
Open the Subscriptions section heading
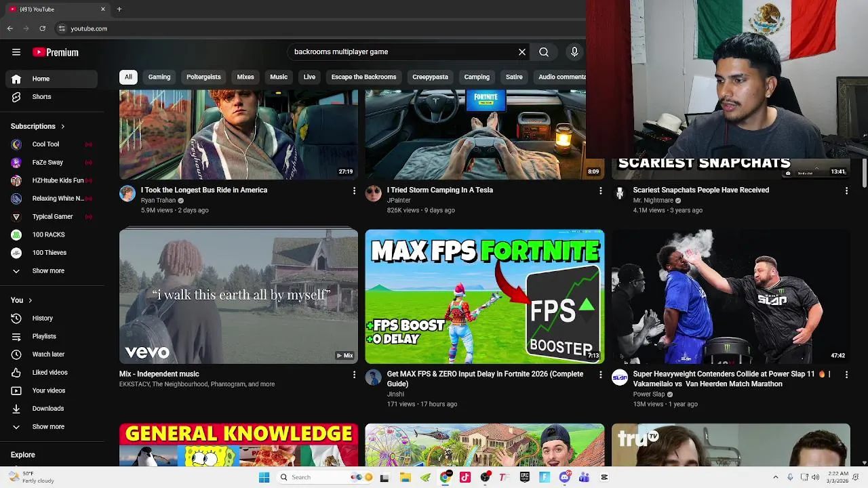pyautogui.click(x=38, y=127)
